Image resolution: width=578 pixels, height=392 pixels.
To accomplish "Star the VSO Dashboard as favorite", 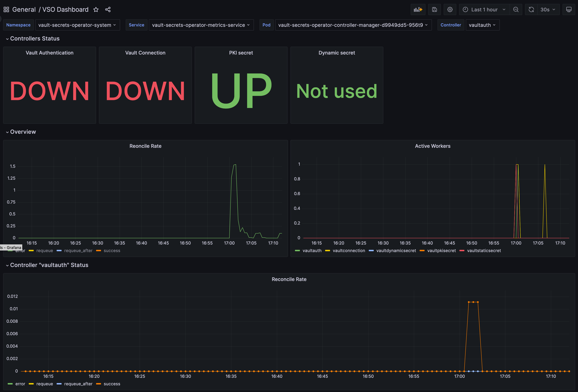I will click(x=96, y=9).
